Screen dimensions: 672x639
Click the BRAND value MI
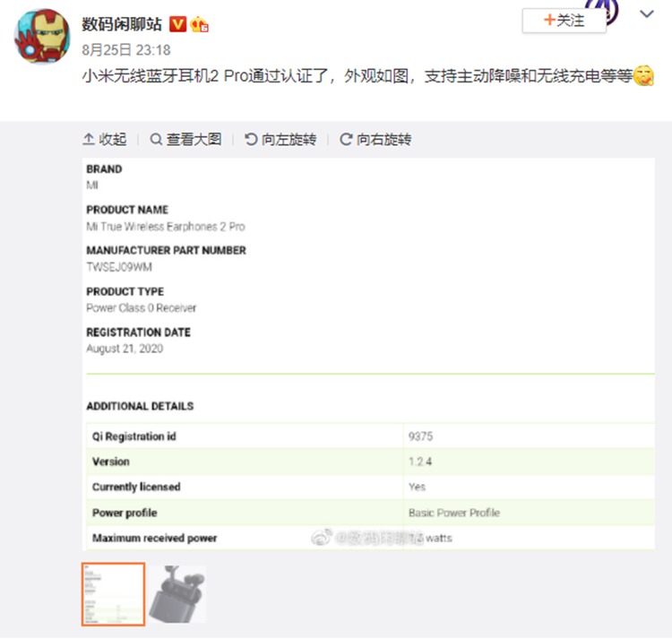tap(92, 186)
